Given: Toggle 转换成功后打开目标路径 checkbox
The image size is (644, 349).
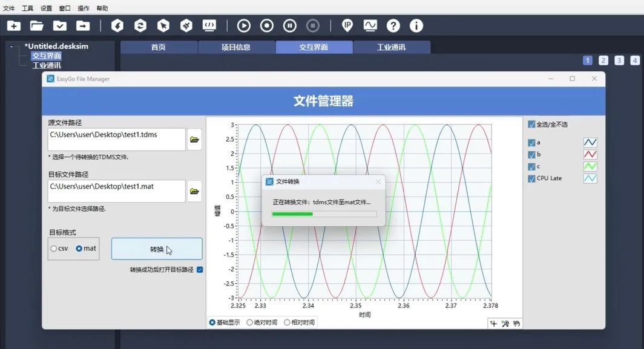Looking at the screenshot, I should [200, 270].
